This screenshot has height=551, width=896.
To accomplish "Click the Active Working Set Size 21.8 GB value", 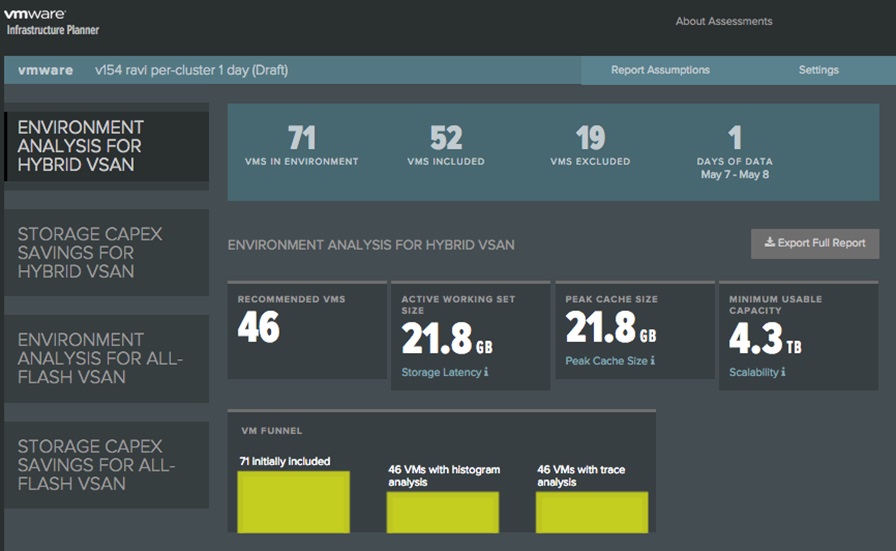I will coord(447,338).
